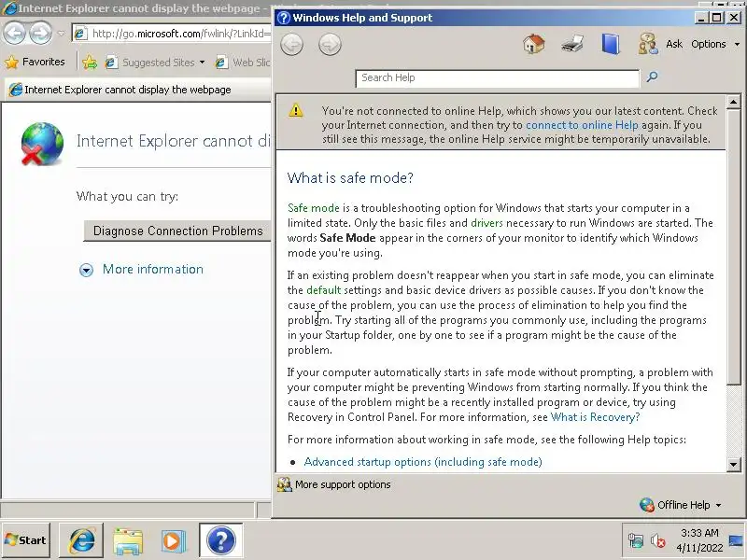Image resolution: width=747 pixels, height=560 pixels.
Task: Click the Search Help input field
Action: pyautogui.click(x=498, y=77)
